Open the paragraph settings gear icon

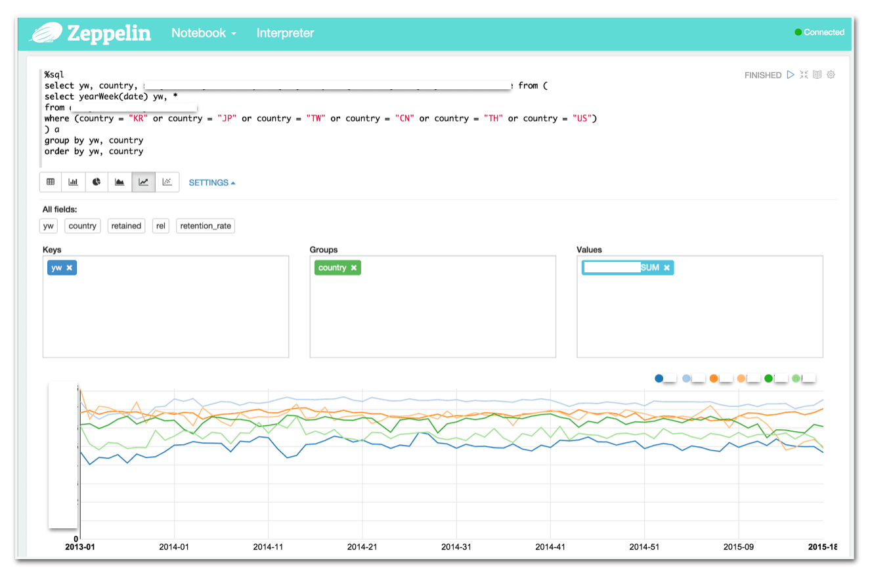click(x=831, y=75)
